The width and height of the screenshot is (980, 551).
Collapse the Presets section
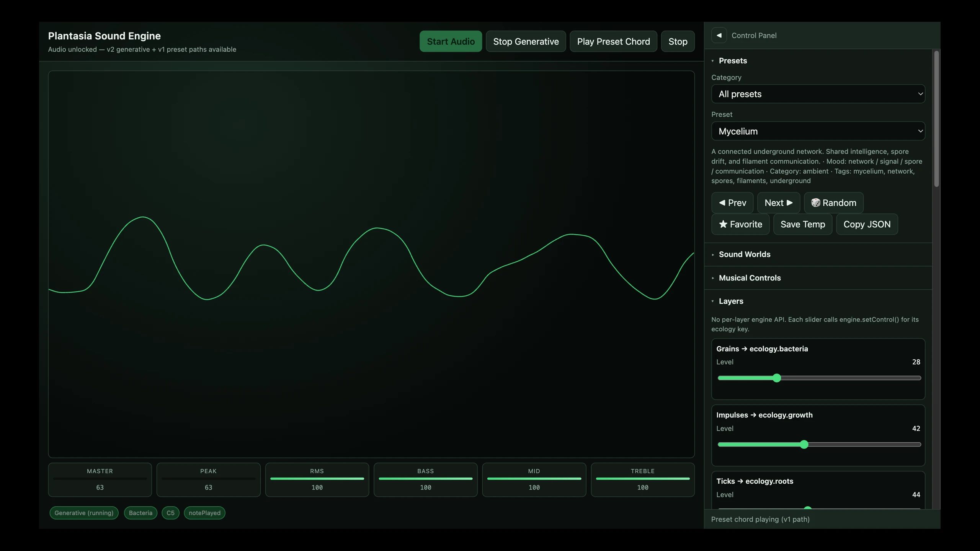tap(732, 60)
